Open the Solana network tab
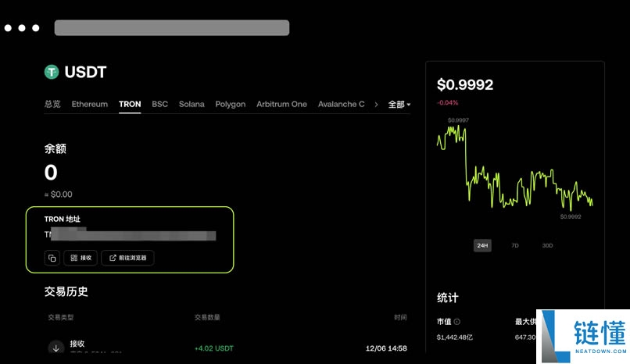 (192, 104)
